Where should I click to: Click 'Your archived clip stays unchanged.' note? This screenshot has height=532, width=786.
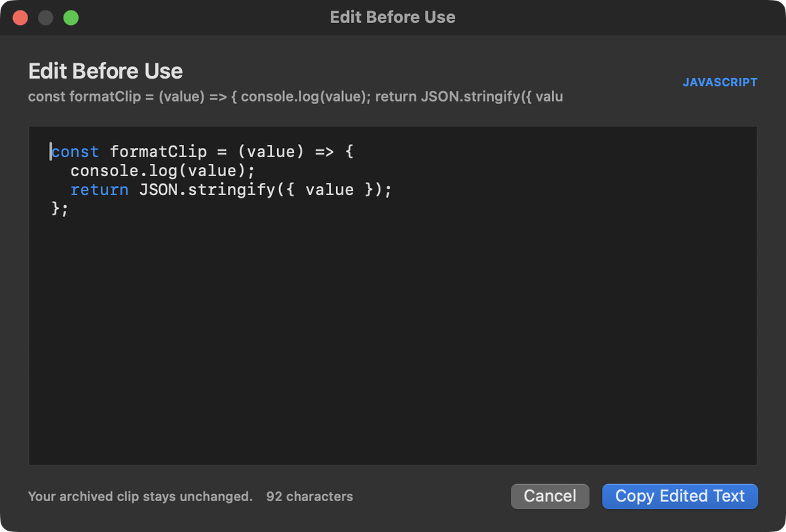tap(140, 497)
